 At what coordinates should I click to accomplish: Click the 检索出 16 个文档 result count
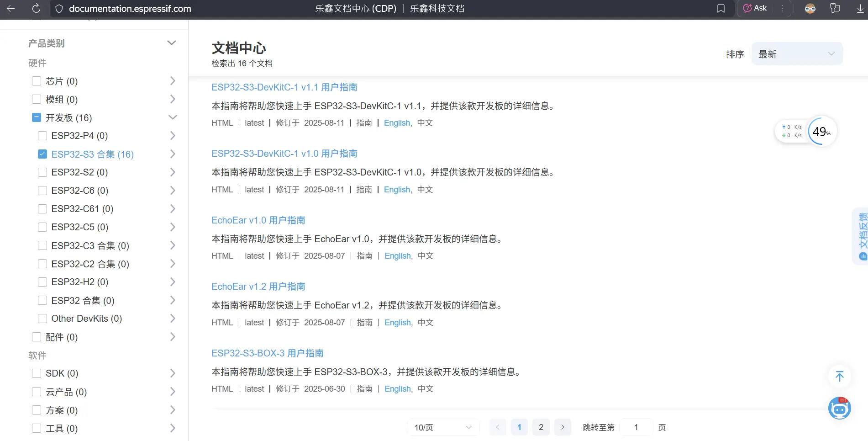pos(242,64)
